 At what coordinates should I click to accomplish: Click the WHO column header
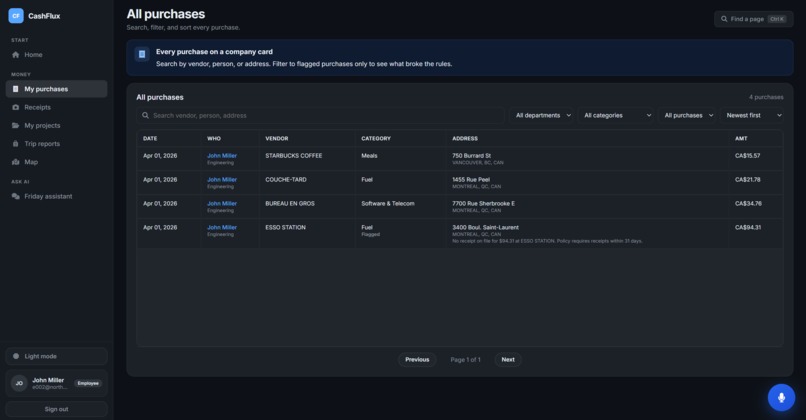point(214,139)
